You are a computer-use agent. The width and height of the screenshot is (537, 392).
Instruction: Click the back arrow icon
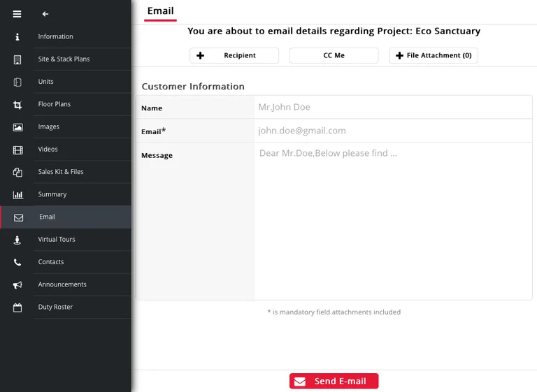45,14
